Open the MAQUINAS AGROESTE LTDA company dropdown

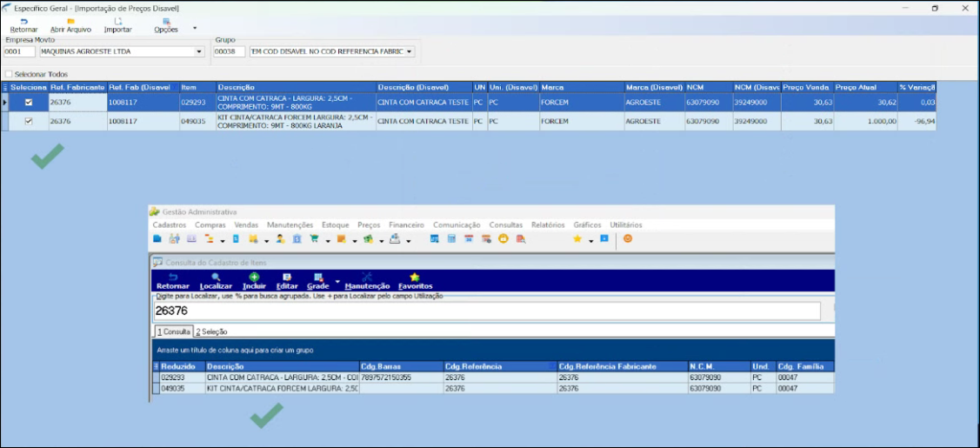[199, 52]
